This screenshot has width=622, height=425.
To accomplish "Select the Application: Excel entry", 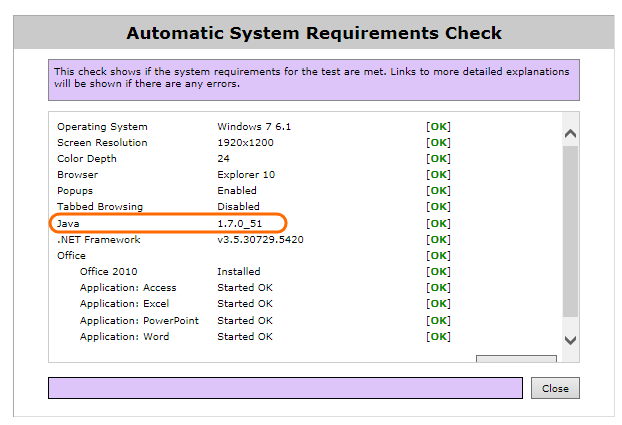I will [125, 304].
